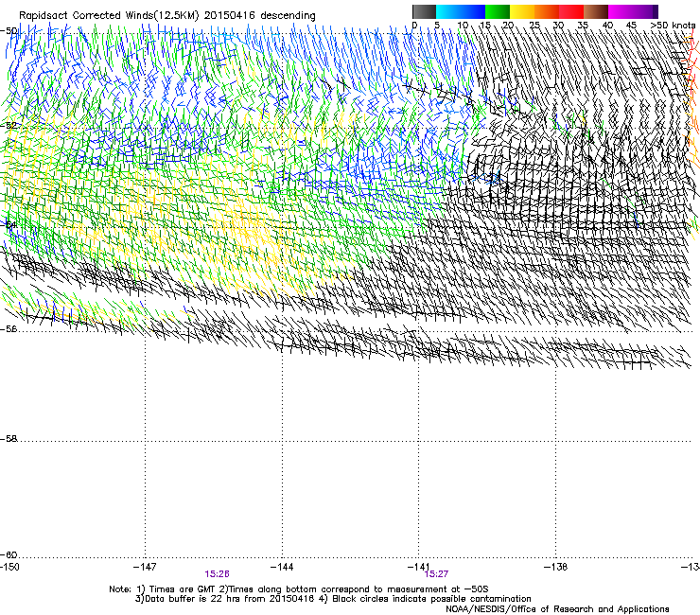Click longitude label -144
The width and height of the screenshot is (700, 615).
click(x=282, y=567)
